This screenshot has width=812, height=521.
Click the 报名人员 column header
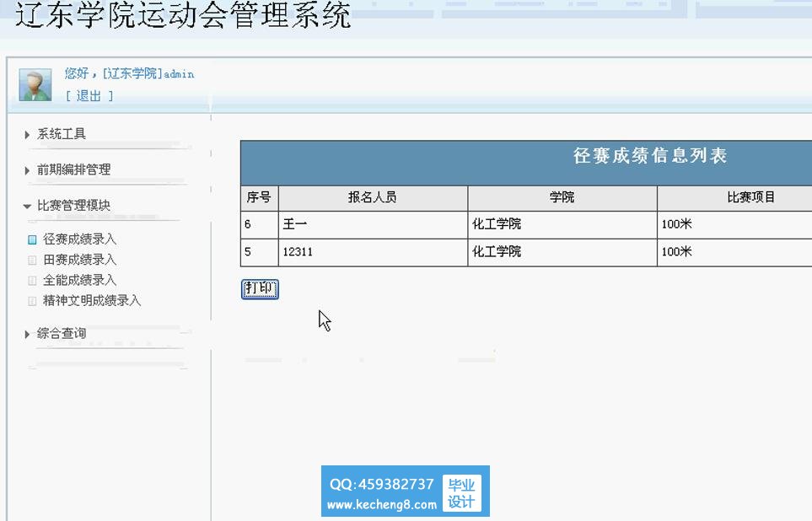tap(373, 198)
